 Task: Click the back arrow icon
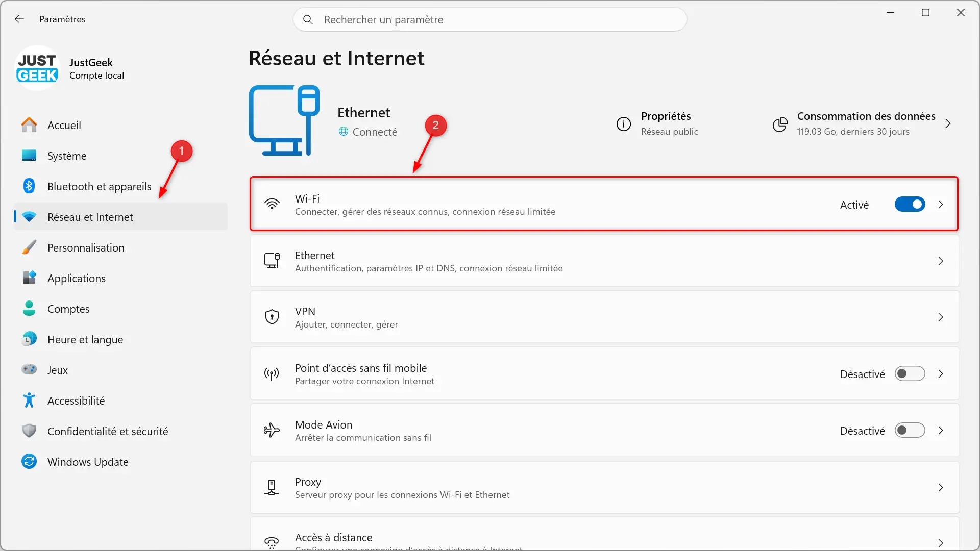19,19
